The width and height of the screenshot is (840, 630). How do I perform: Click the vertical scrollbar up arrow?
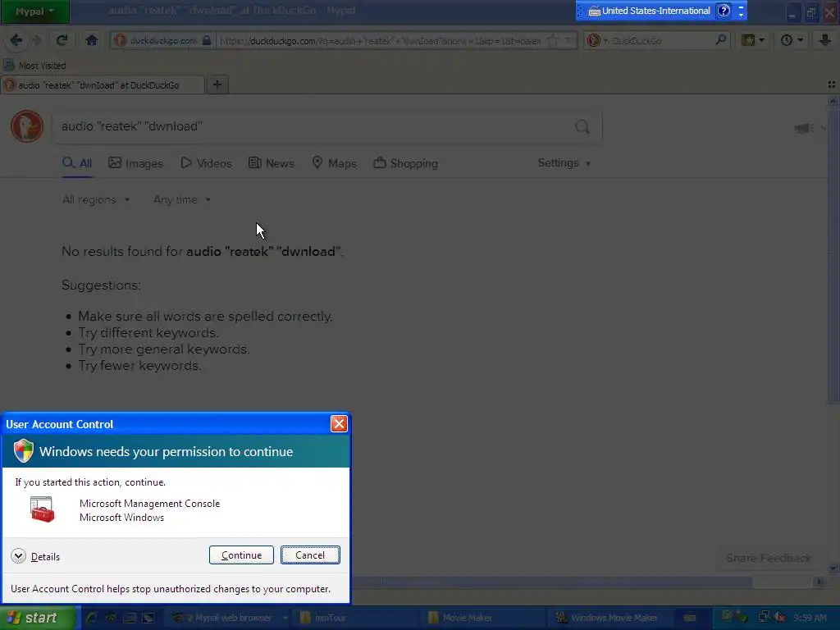pos(833,101)
